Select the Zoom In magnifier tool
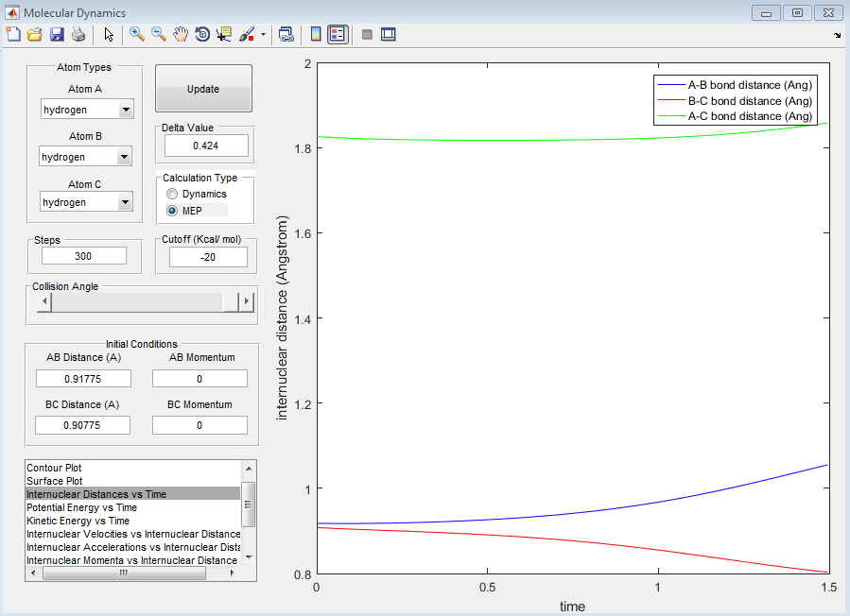850x616 pixels. point(137,35)
